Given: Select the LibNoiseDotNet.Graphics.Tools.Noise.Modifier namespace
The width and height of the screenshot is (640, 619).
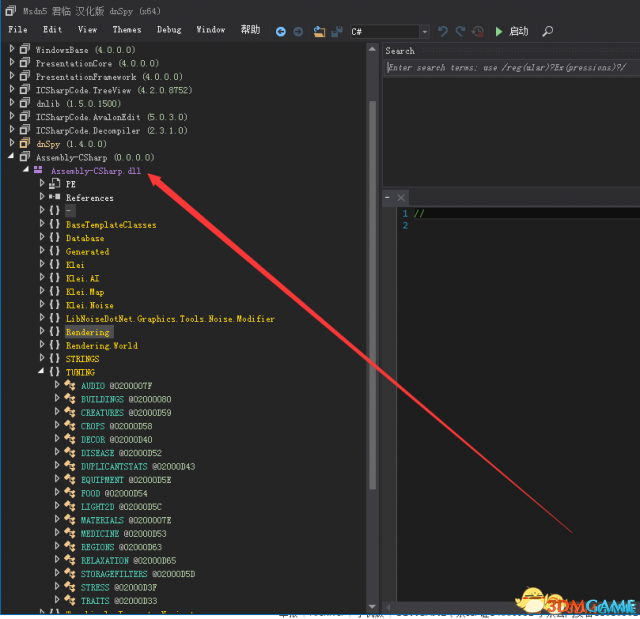Looking at the screenshot, I should pos(170,319).
